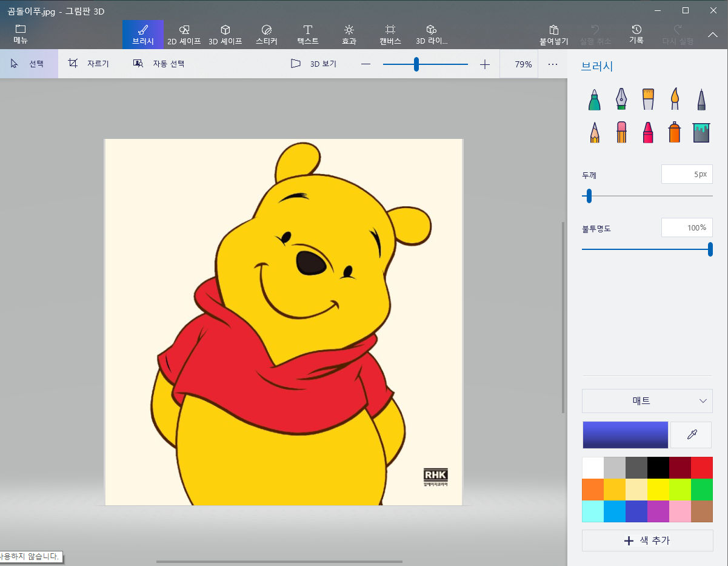Screen dimensions: 728x566
Task: Switch to the 브러시 tab
Action: [x=143, y=35]
